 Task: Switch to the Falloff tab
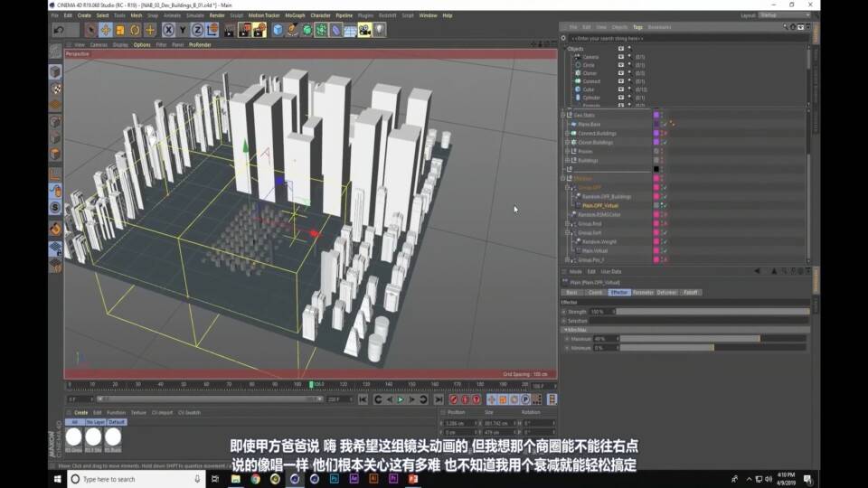pos(692,292)
